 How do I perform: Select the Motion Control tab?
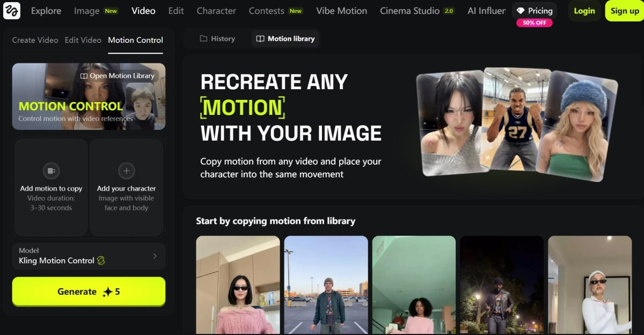point(135,40)
